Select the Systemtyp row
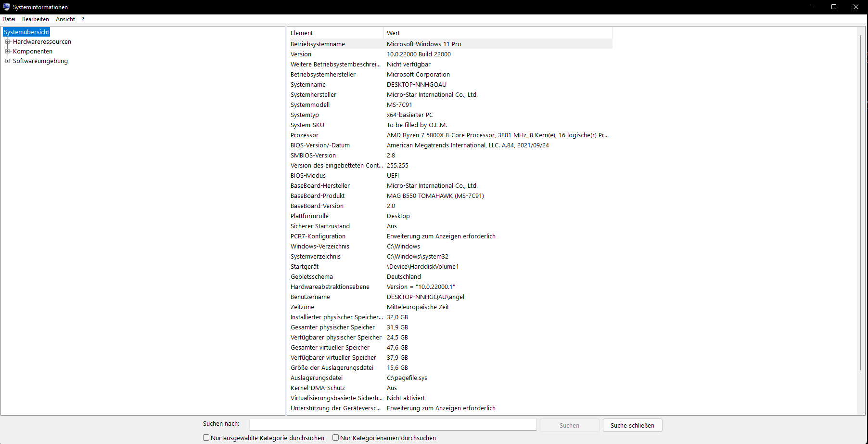The image size is (868, 444). [x=450, y=115]
